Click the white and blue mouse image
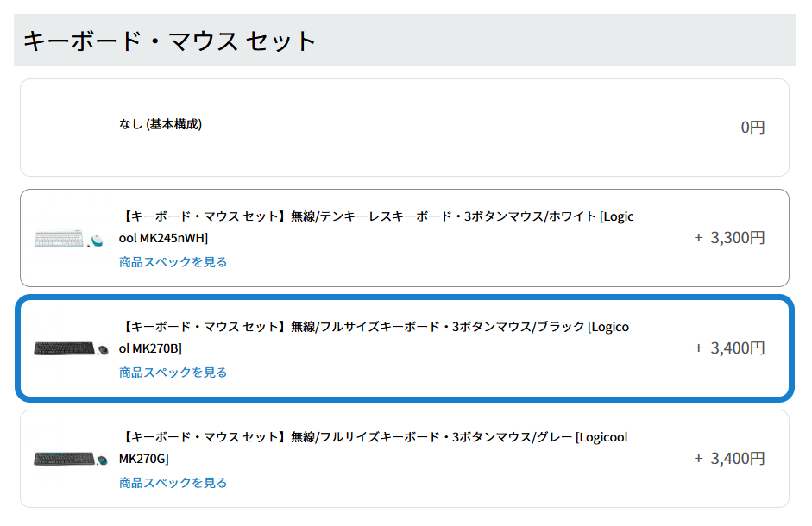 tap(96, 240)
